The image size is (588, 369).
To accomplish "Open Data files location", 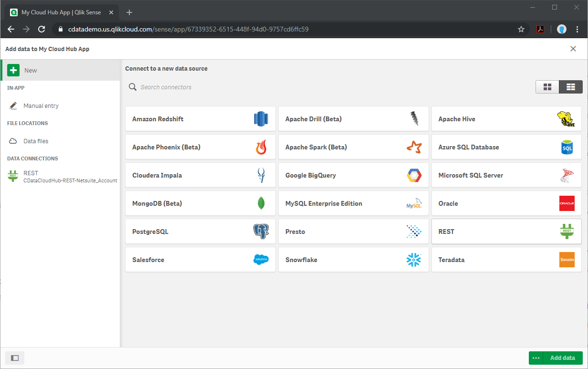I will click(36, 141).
